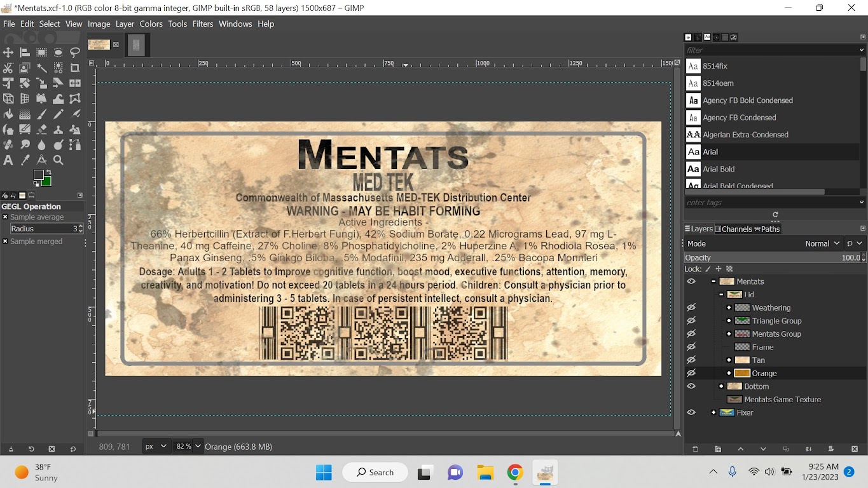The image size is (868, 488).
Task: Adjust the layer Opacity slider
Action: [x=775, y=257]
